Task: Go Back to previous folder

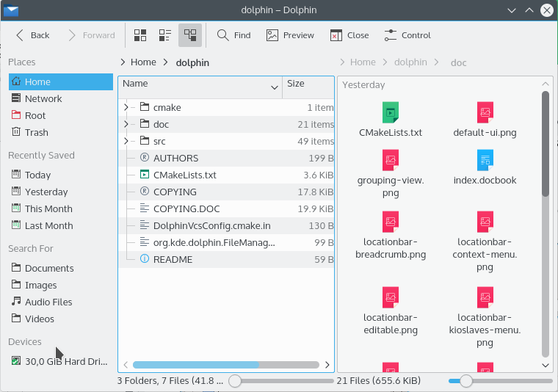Action: coord(33,35)
